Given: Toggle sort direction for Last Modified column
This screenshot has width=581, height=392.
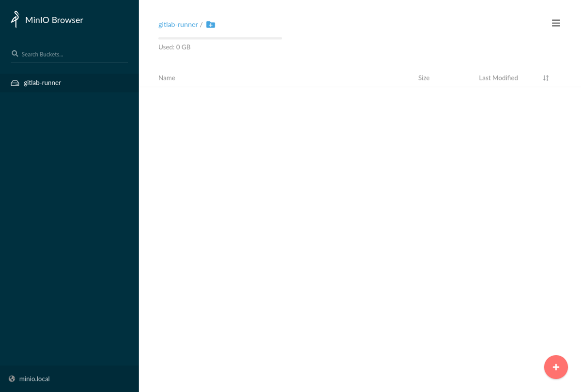Looking at the screenshot, I should coord(498,77).
